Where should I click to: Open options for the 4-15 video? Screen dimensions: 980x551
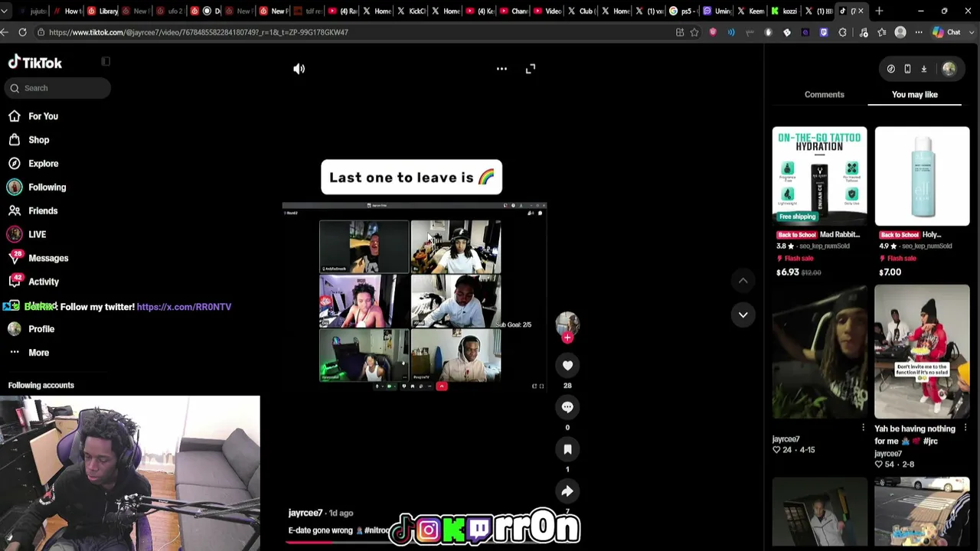click(x=863, y=428)
